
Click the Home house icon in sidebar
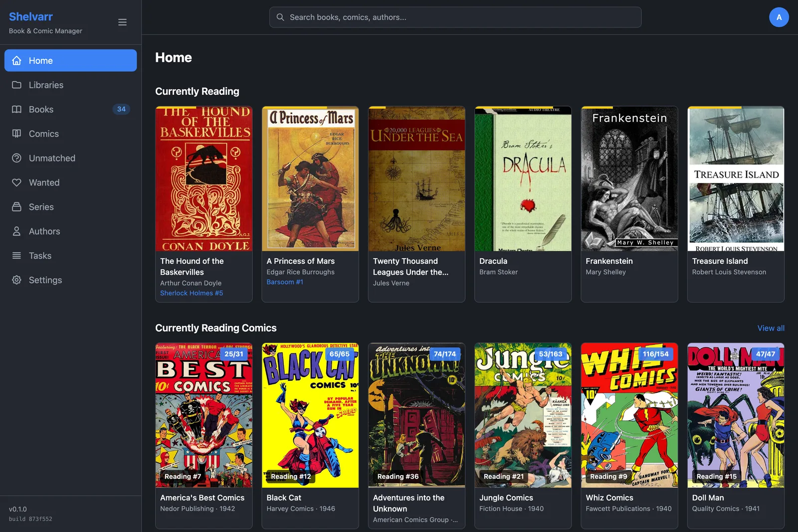point(16,60)
